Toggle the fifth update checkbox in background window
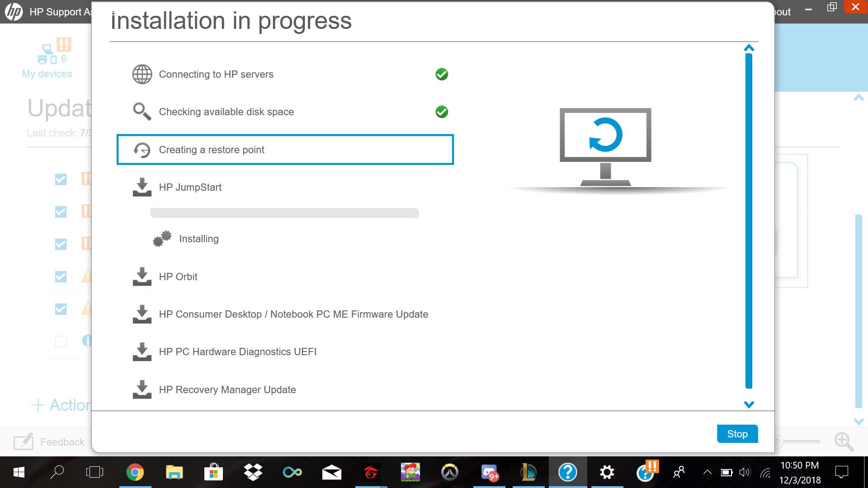Viewport: 868px width, 488px height. pos(61,309)
